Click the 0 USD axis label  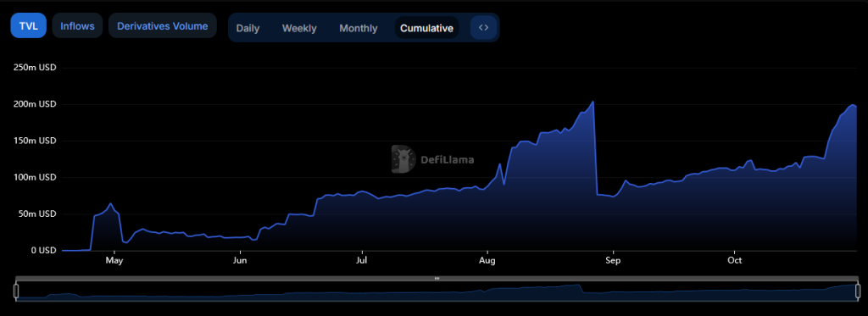tap(43, 250)
